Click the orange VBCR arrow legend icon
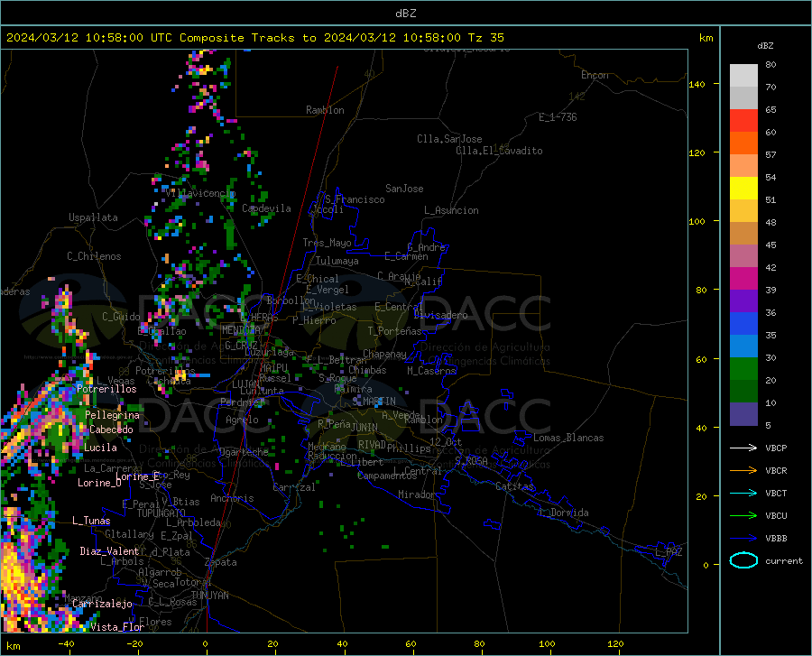This screenshot has height=656, width=812. point(743,470)
